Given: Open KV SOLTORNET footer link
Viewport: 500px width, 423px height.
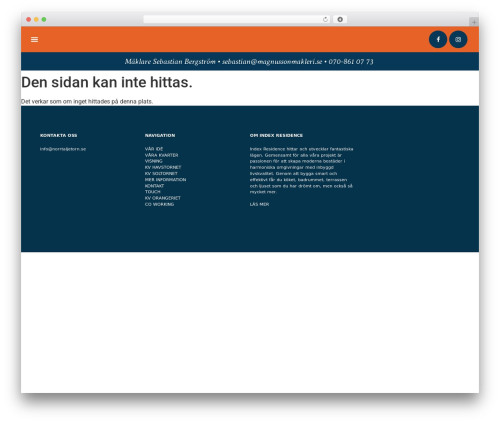Looking at the screenshot, I should tap(161, 173).
